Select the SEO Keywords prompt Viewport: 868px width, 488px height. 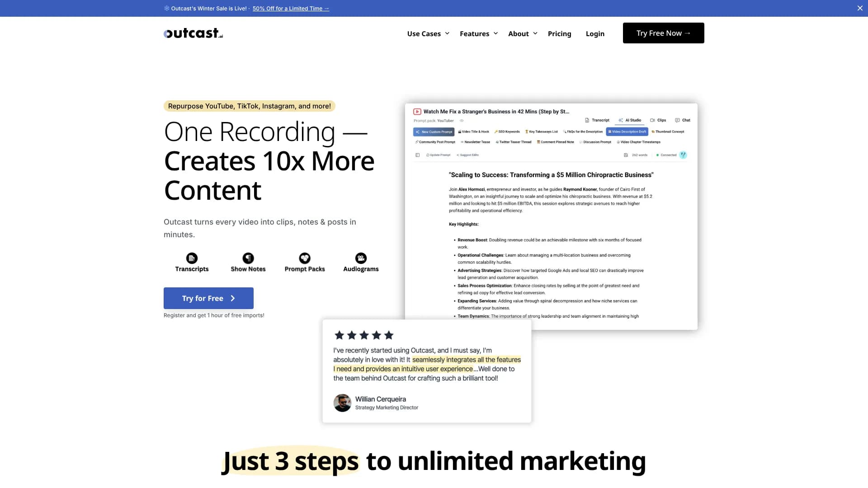[507, 132]
